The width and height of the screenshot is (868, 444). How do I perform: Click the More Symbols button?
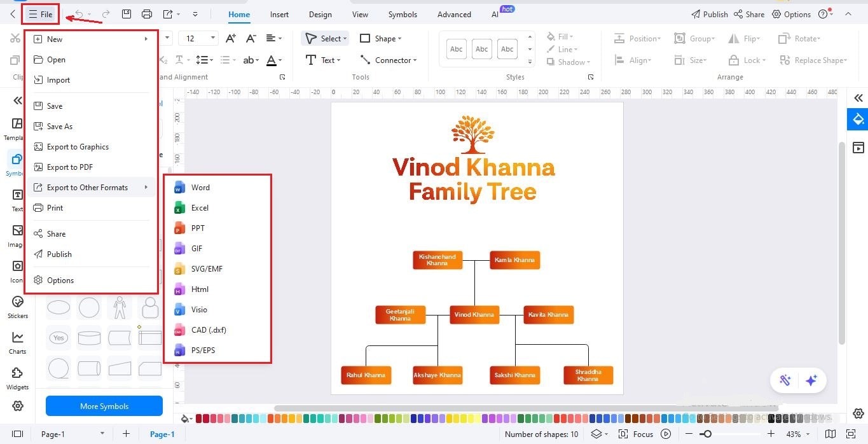point(104,406)
